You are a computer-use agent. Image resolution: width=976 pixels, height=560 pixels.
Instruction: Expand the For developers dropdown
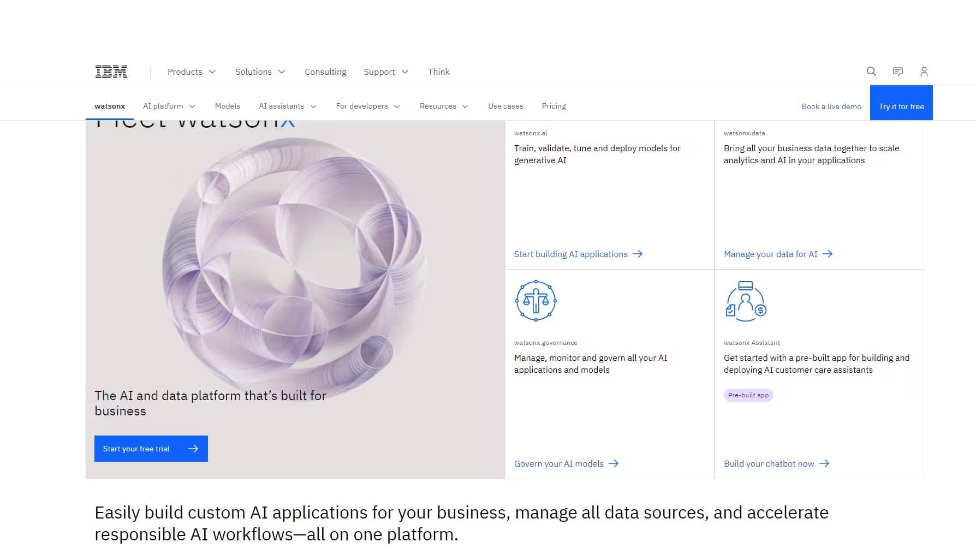[x=368, y=106]
